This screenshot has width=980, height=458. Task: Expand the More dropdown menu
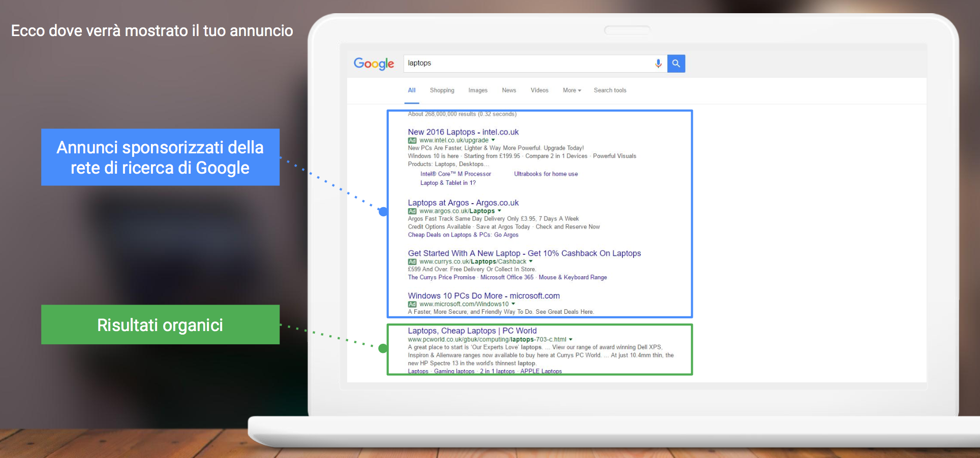(572, 90)
